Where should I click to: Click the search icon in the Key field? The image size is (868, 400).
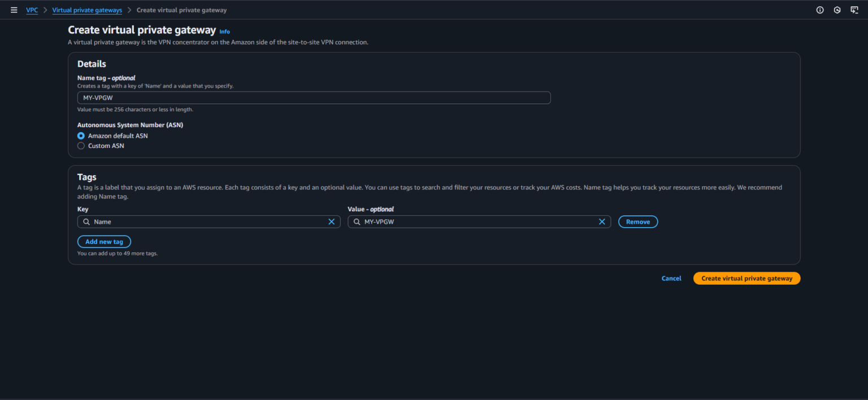[86, 222]
